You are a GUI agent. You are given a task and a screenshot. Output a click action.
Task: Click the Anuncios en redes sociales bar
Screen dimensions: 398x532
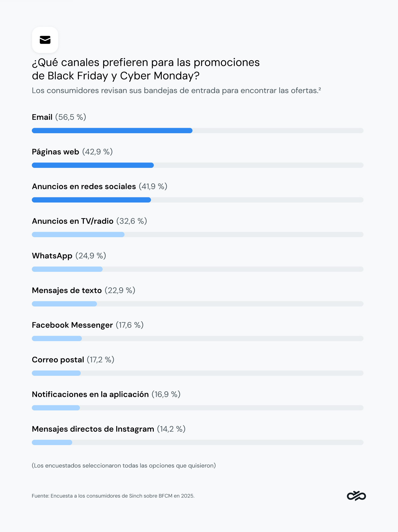(x=198, y=200)
